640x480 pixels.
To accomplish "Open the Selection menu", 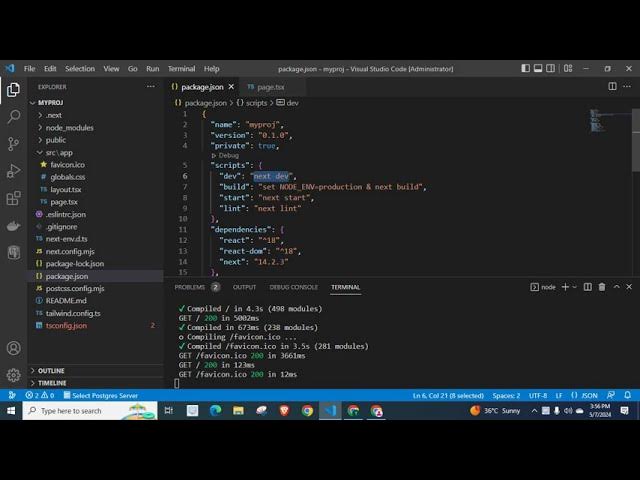I will 80,69.
